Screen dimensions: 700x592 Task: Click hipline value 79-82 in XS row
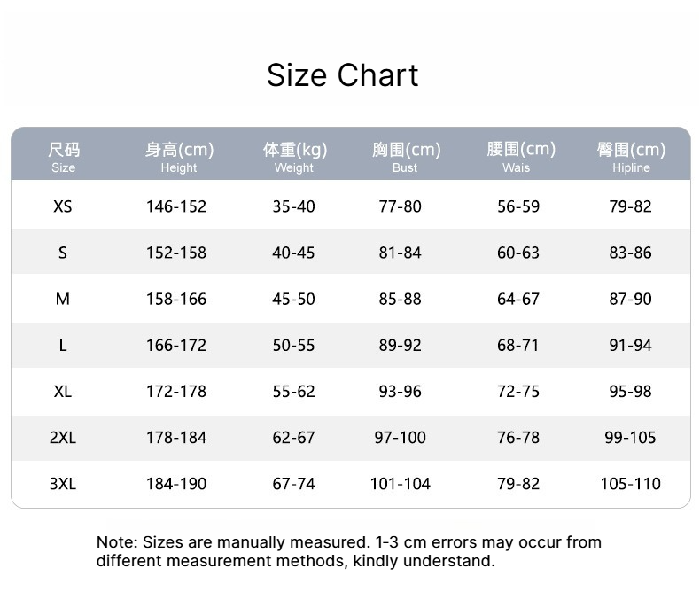tap(630, 206)
